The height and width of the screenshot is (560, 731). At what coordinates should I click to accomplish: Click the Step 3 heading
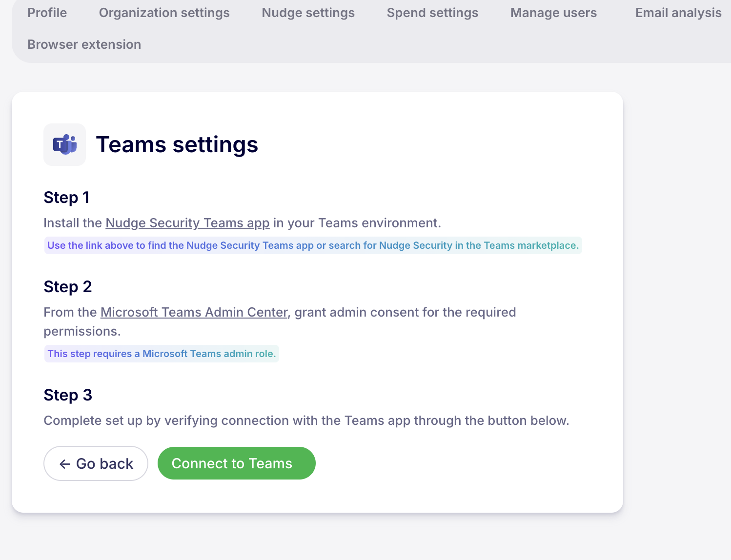pyautogui.click(x=68, y=395)
